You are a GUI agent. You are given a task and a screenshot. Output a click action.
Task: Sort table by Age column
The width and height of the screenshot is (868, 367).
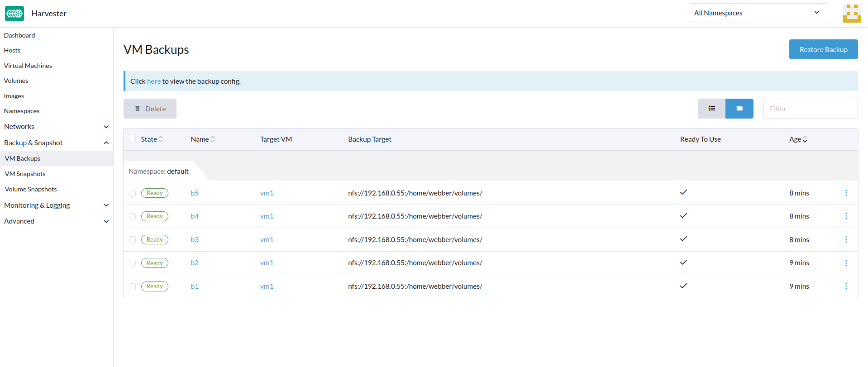click(x=798, y=139)
